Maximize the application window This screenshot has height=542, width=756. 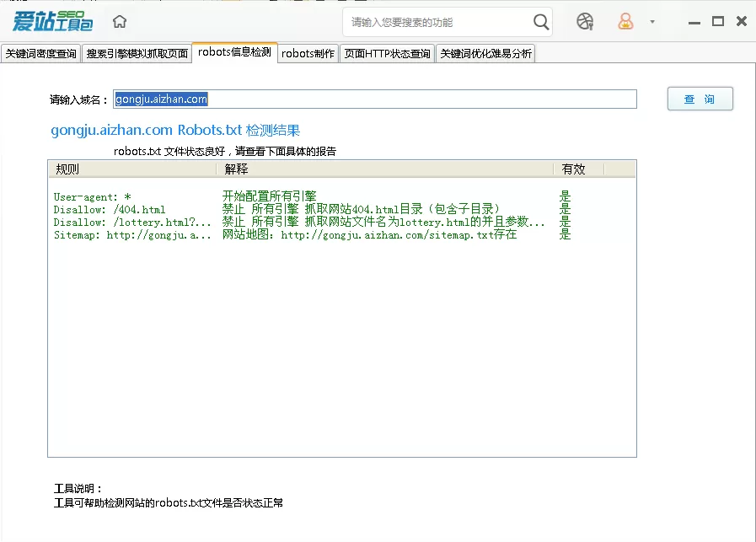718,21
